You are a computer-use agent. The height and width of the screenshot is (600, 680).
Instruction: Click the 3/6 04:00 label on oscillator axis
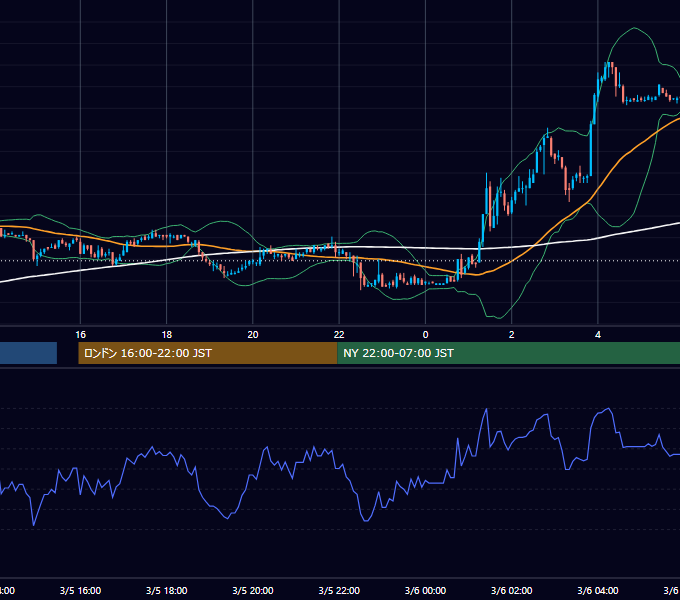point(598,590)
